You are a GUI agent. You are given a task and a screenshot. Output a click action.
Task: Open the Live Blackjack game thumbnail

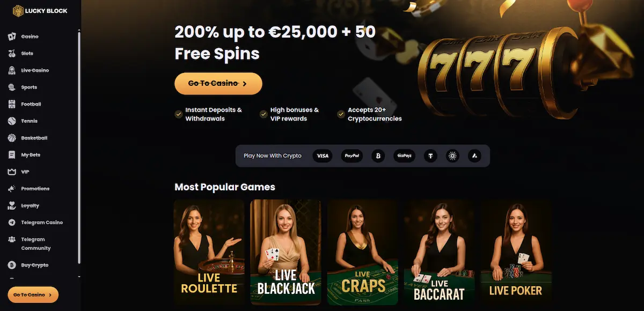(x=286, y=252)
